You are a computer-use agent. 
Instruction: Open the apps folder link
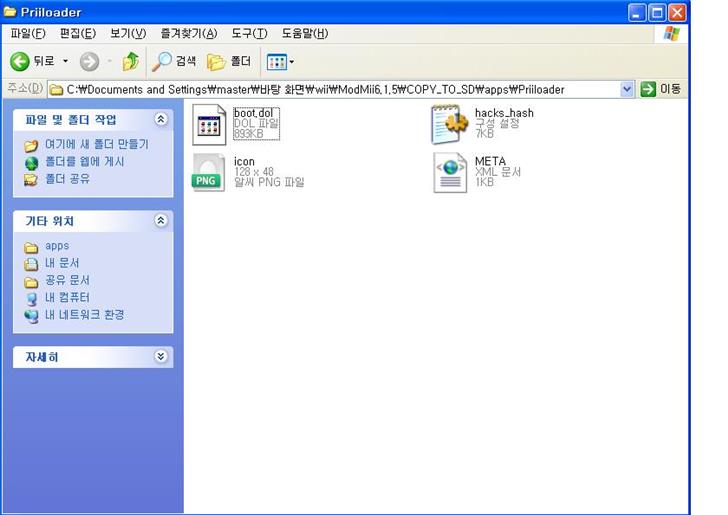click(57, 246)
